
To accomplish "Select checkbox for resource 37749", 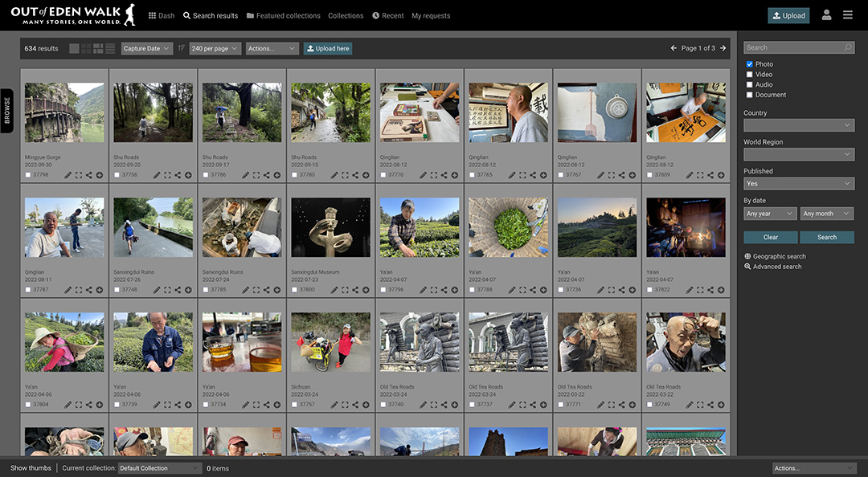I will pos(649,405).
